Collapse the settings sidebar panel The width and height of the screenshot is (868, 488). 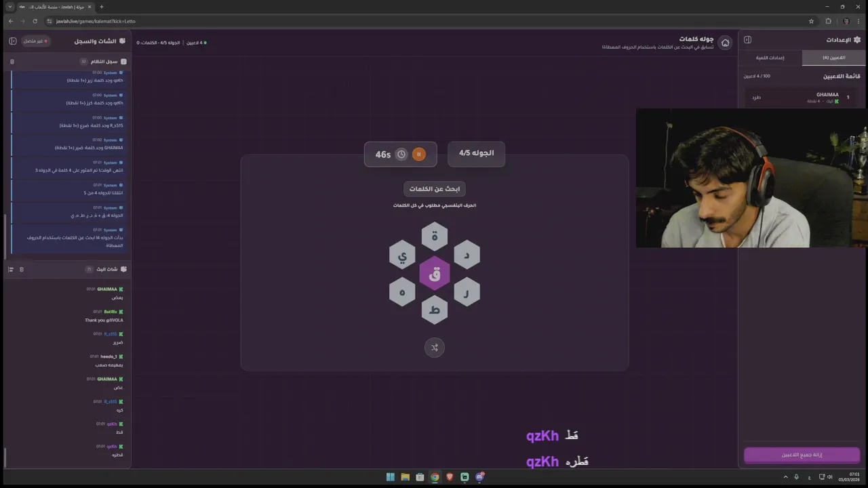[748, 40]
